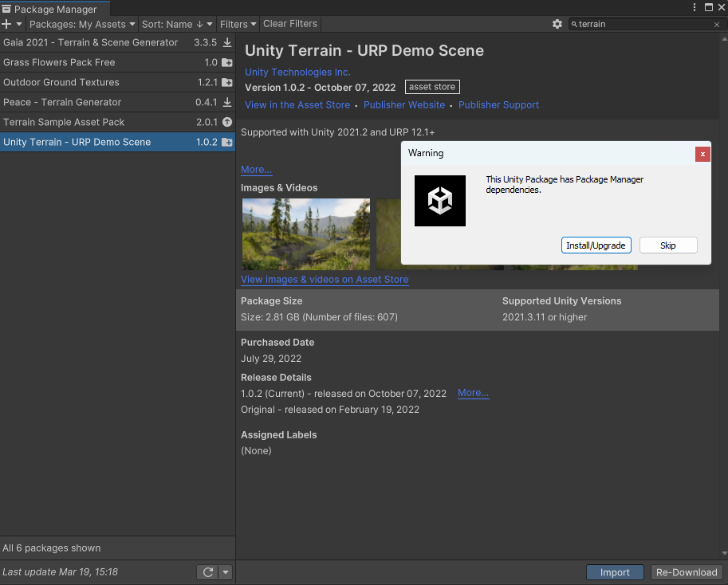Click the 'July 29, 2022' purchased date
This screenshot has height=585, width=728.
[271, 359]
